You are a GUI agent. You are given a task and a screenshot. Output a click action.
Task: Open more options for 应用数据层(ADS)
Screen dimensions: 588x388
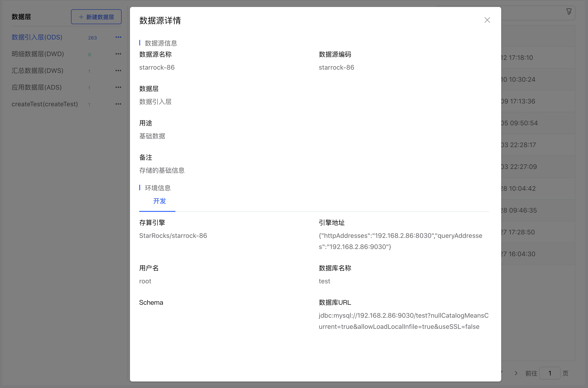(118, 87)
